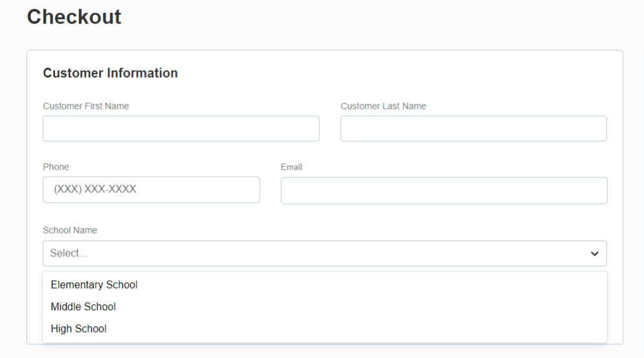Focus the Email address input

pyautogui.click(x=444, y=190)
